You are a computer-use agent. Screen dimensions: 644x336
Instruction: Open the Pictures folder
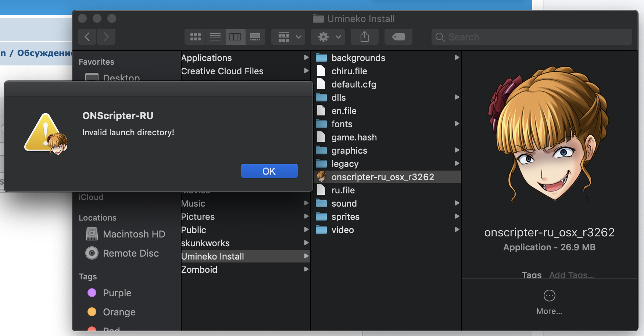coord(246,217)
